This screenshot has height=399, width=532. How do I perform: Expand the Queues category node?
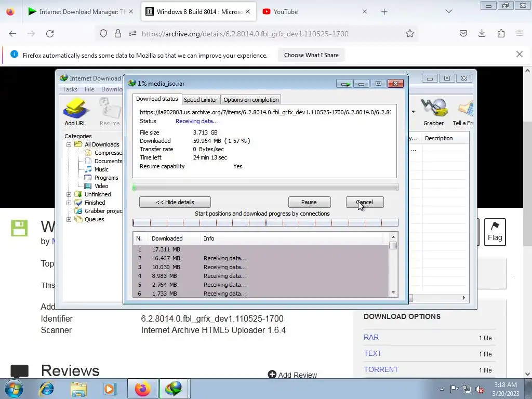[x=69, y=220]
